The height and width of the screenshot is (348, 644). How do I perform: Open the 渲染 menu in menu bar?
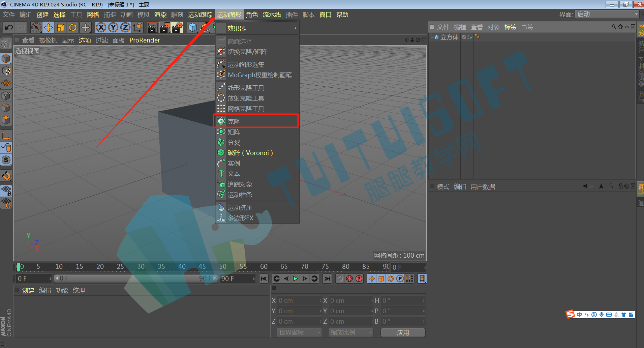[x=160, y=14]
